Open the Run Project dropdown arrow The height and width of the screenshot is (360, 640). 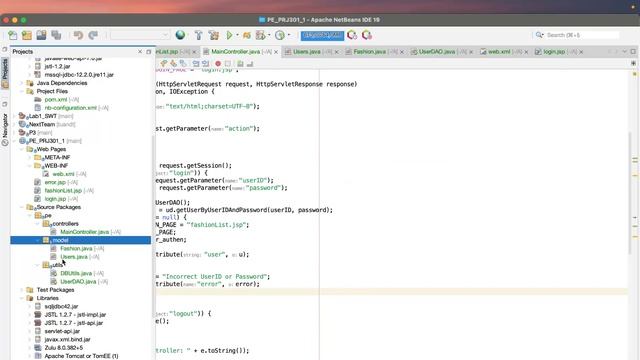(237, 35)
